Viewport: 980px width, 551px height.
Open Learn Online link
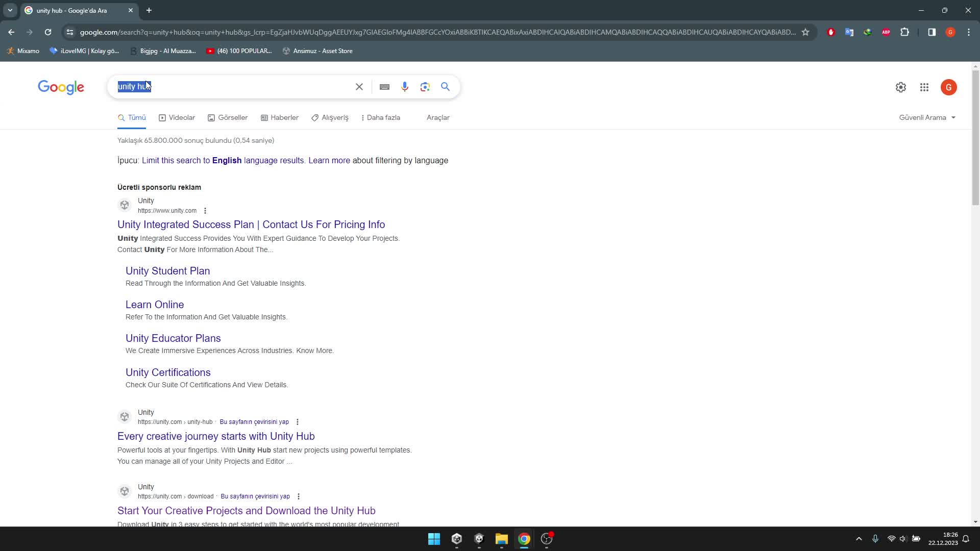click(155, 305)
